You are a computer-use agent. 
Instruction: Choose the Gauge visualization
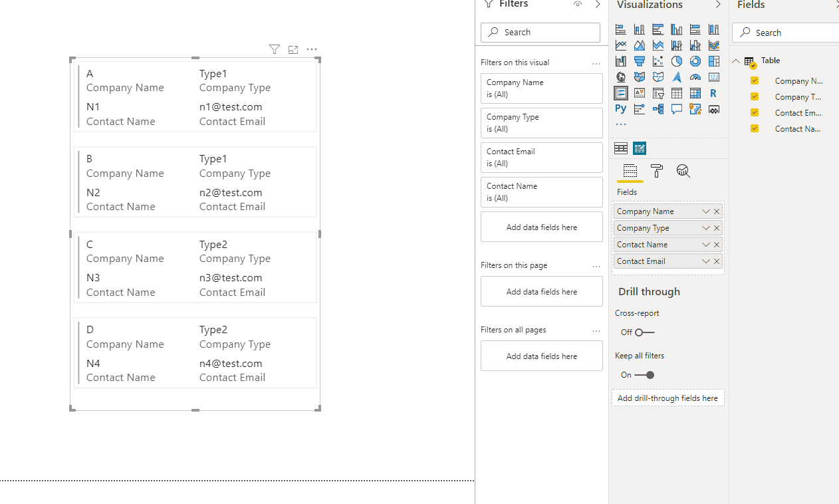click(x=695, y=77)
